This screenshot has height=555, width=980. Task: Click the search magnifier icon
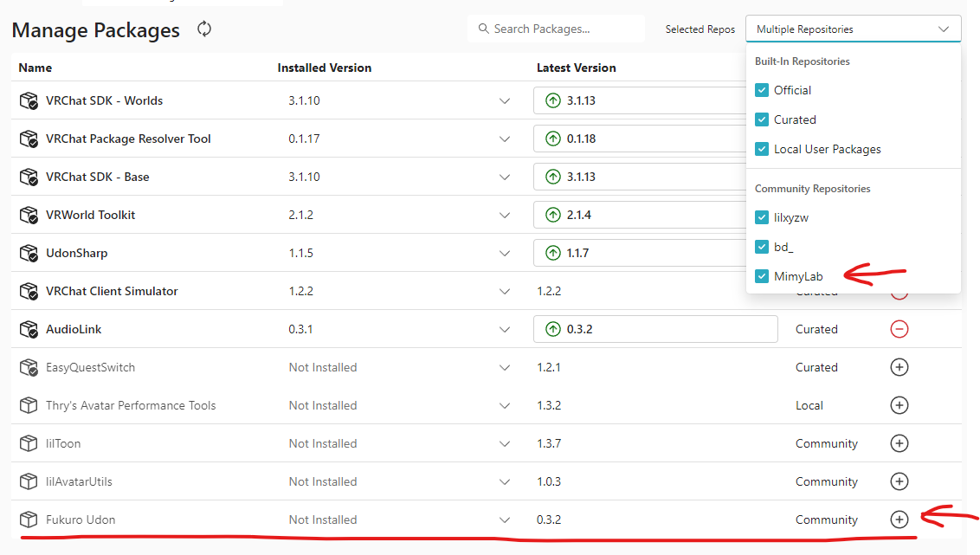pyautogui.click(x=483, y=29)
